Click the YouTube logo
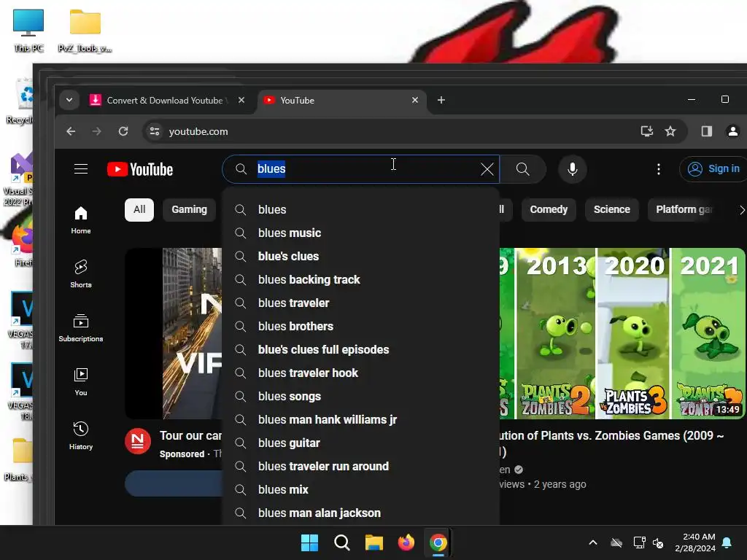Image resolution: width=747 pixels, height=560 pixels. click(x=140, y=169)
